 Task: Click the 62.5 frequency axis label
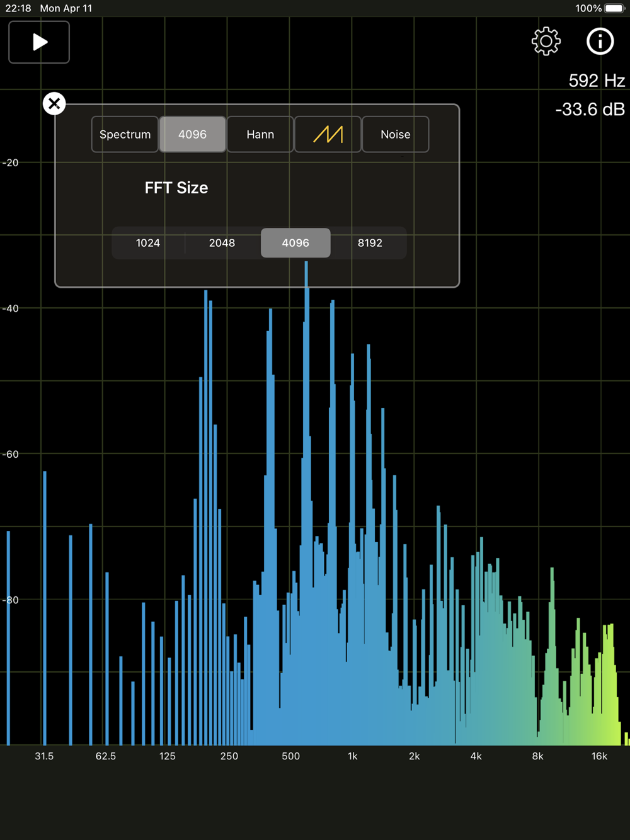coord(106,756)
